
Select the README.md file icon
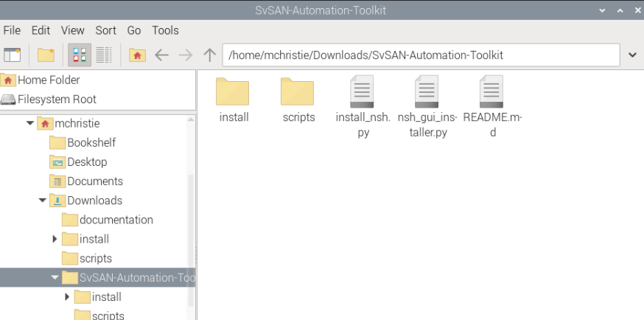point(491,91)
